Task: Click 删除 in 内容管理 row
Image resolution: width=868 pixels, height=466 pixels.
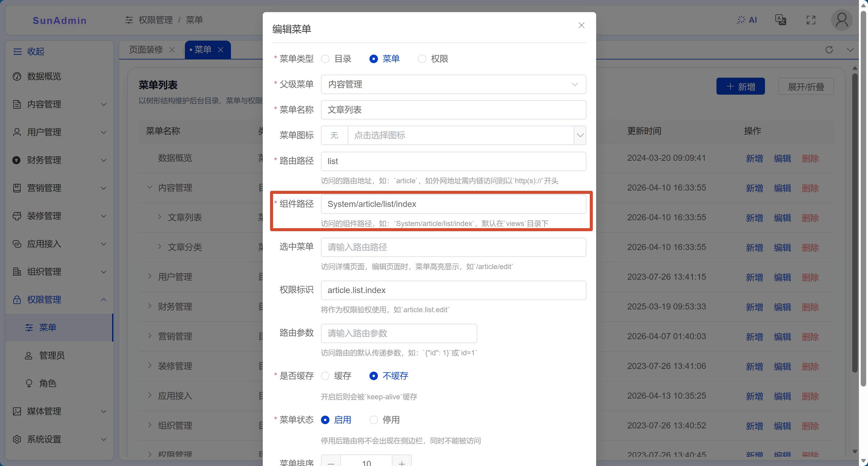Action: (810, 188)
